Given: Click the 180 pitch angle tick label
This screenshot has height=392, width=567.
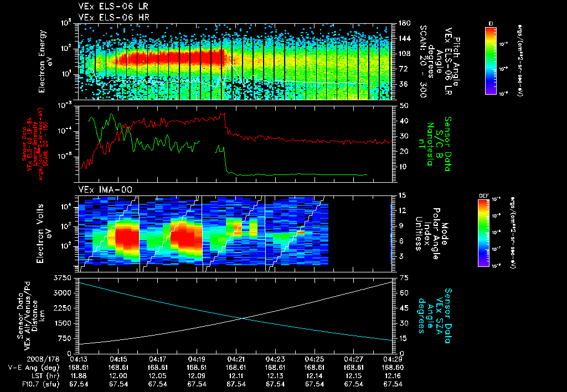Looking at the screenshot, I should (x=404, y=23).
